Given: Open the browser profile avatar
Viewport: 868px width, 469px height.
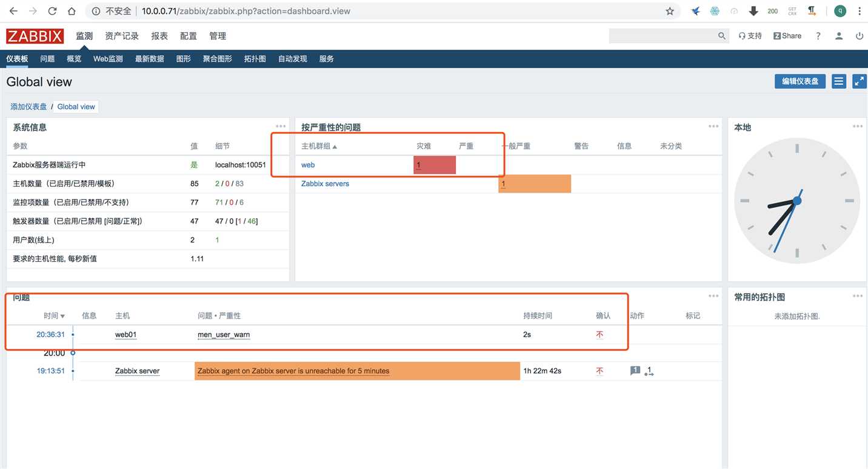Looking at the screenshot, I should click(x=840, y=11).
